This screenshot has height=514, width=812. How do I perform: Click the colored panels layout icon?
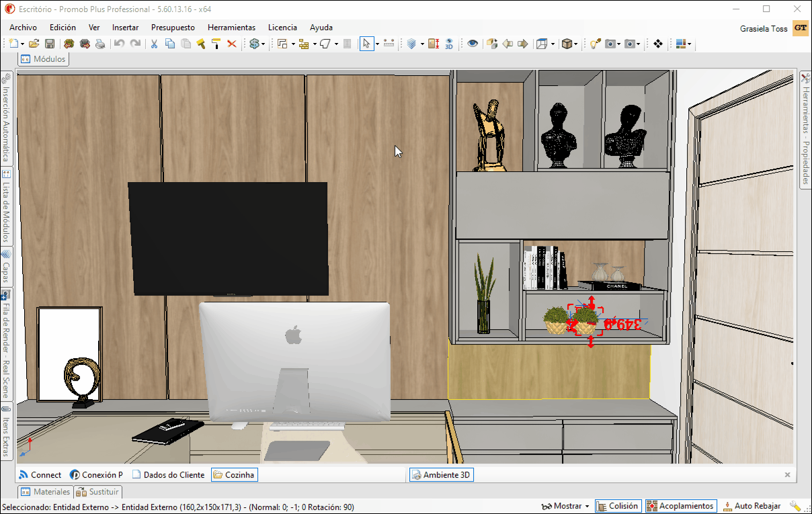pos(681,44)
